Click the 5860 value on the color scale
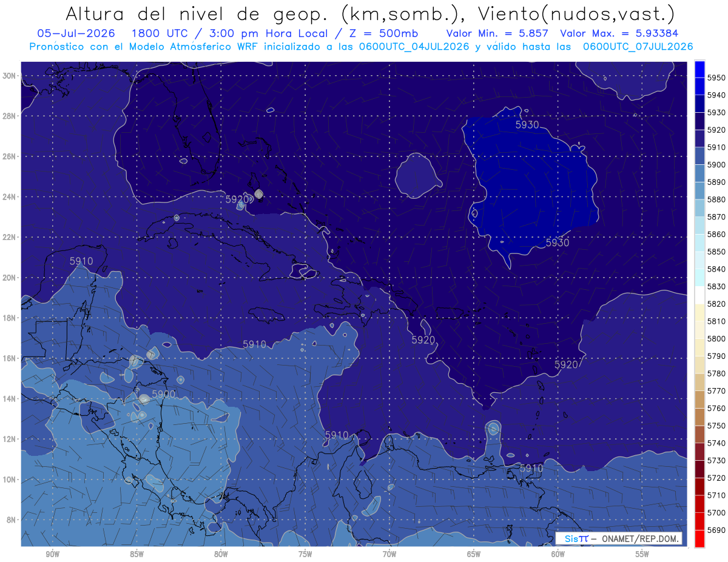 tap(716, 234)
